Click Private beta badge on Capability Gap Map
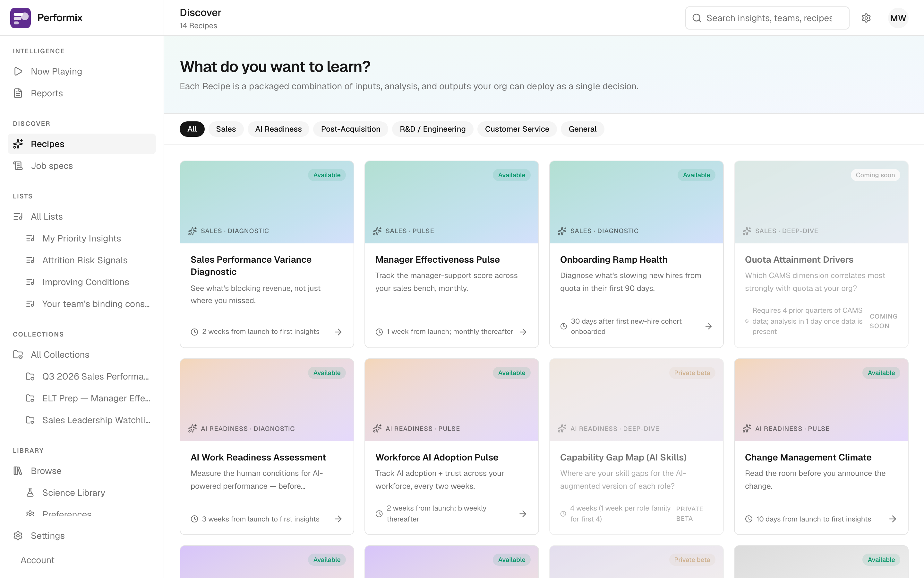 [x=692, y=373]
